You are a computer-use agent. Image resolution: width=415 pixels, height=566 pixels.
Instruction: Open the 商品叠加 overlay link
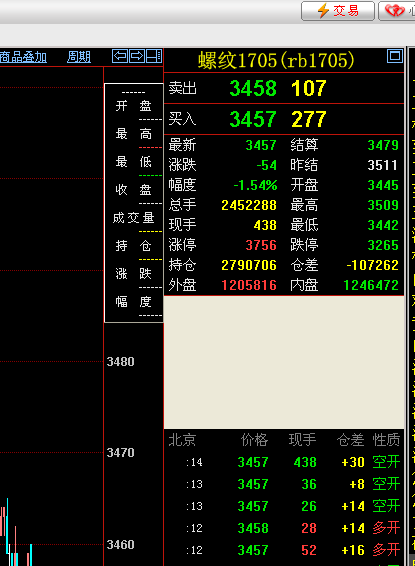[x=23, y=57]
